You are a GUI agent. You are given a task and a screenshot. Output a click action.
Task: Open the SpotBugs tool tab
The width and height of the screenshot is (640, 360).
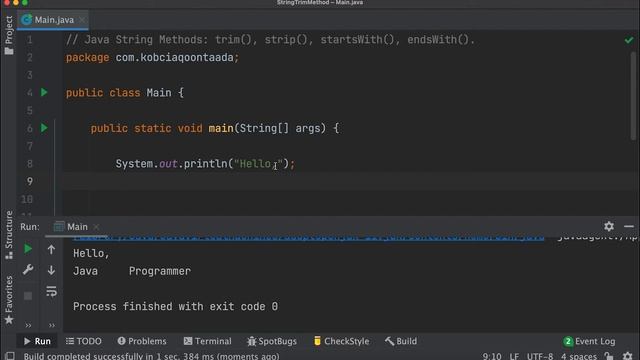coord(272,341)
